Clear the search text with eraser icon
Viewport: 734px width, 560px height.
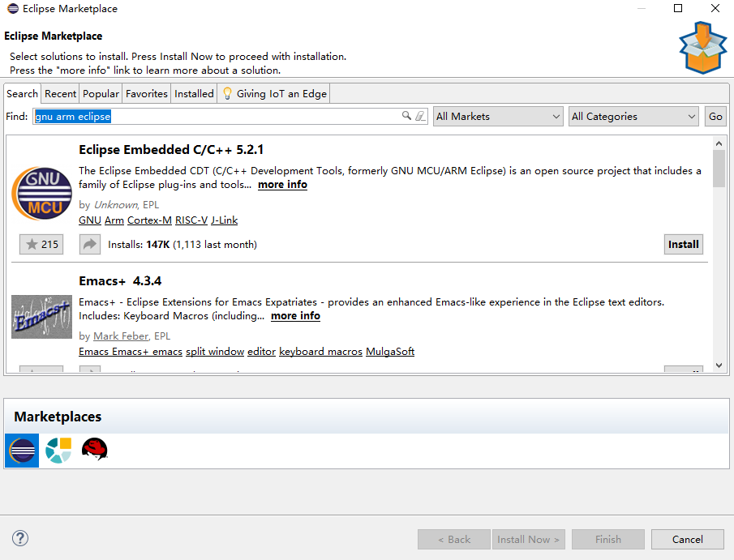coord(420,116)
